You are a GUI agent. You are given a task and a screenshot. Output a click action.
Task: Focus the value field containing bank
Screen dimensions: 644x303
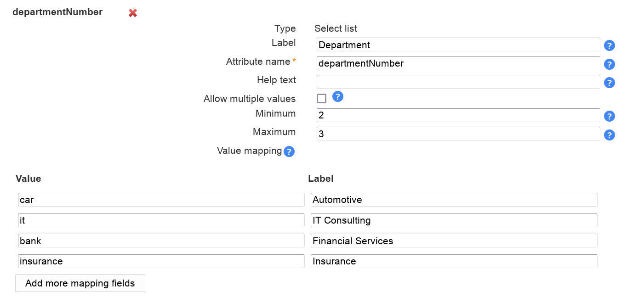click(161, 241)
